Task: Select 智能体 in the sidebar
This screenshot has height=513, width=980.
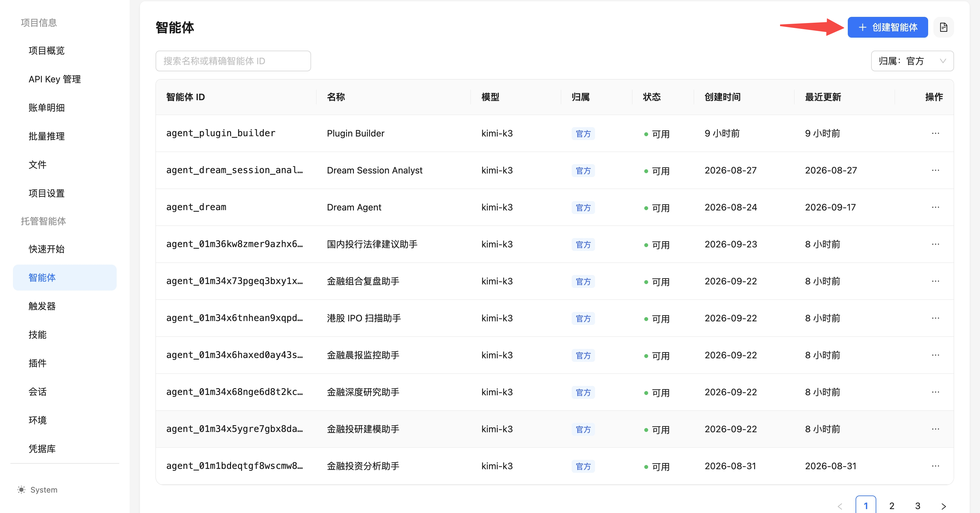Action: point(65,278)
